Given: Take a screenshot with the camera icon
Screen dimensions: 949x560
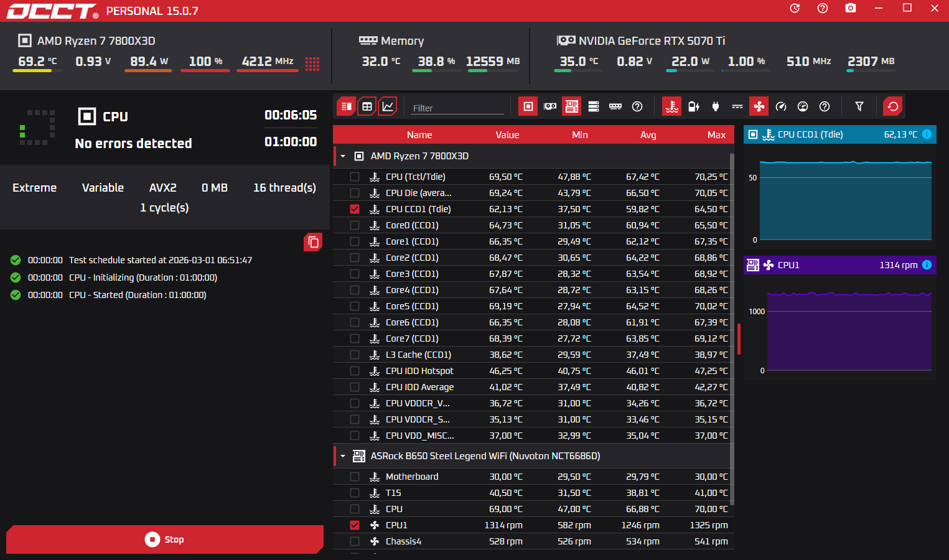Looking at the screenshot, I should point(851,8).
